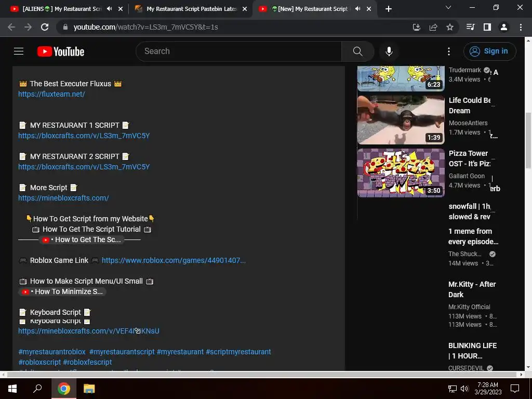Open the Windows notification center

point(515,389)
